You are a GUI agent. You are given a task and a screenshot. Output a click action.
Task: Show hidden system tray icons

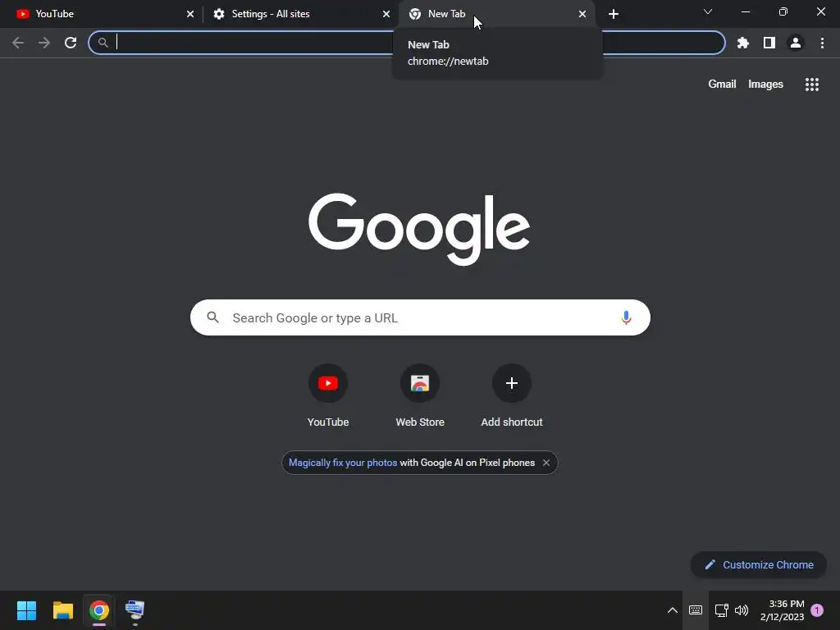(673, 610)
